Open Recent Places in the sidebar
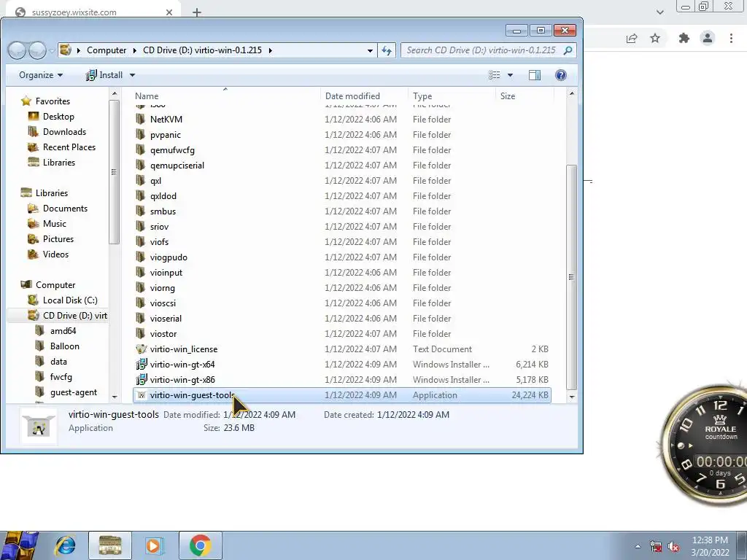This screenshot has height=560, width=747. [69, 147]
